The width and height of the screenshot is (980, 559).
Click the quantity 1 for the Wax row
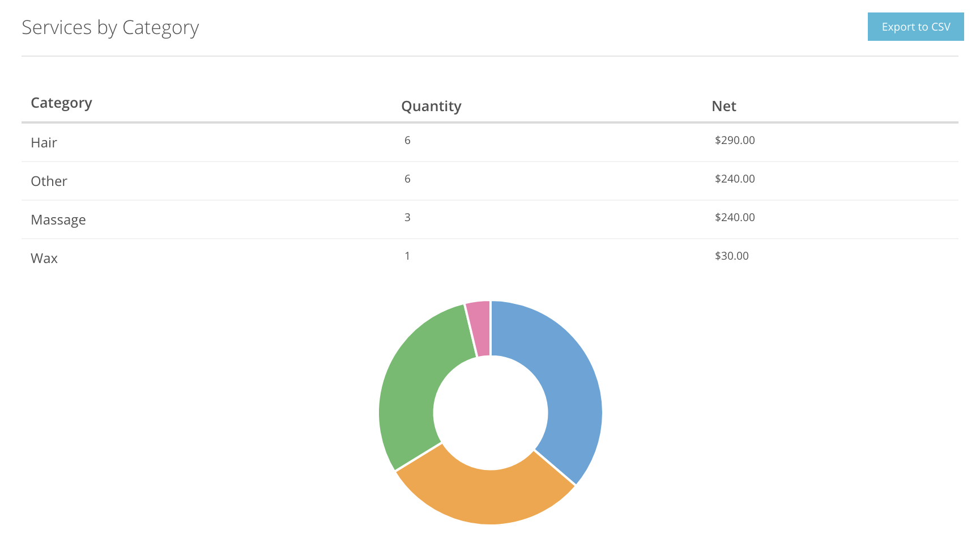tap(407, 256)
